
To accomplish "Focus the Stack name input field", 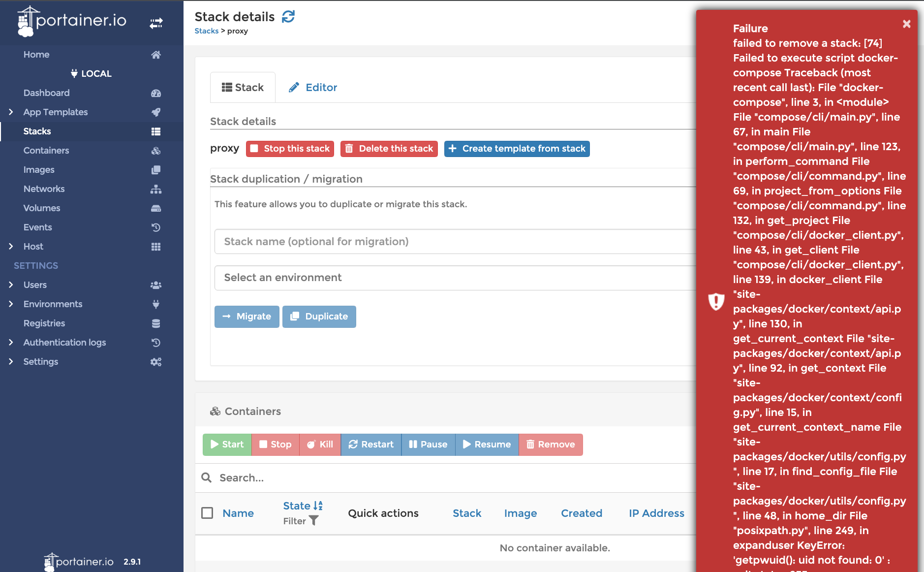I will point(455,242).
